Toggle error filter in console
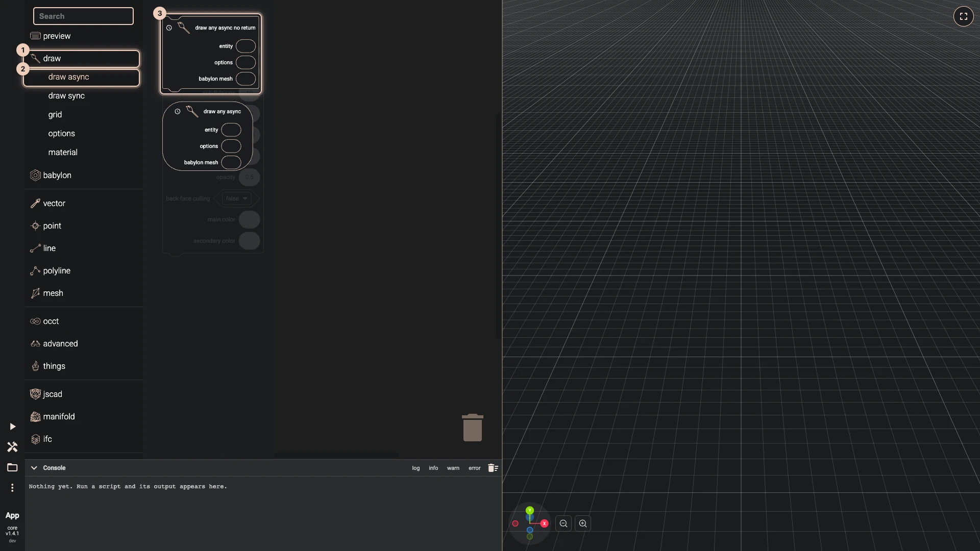 tap(475, 468)
